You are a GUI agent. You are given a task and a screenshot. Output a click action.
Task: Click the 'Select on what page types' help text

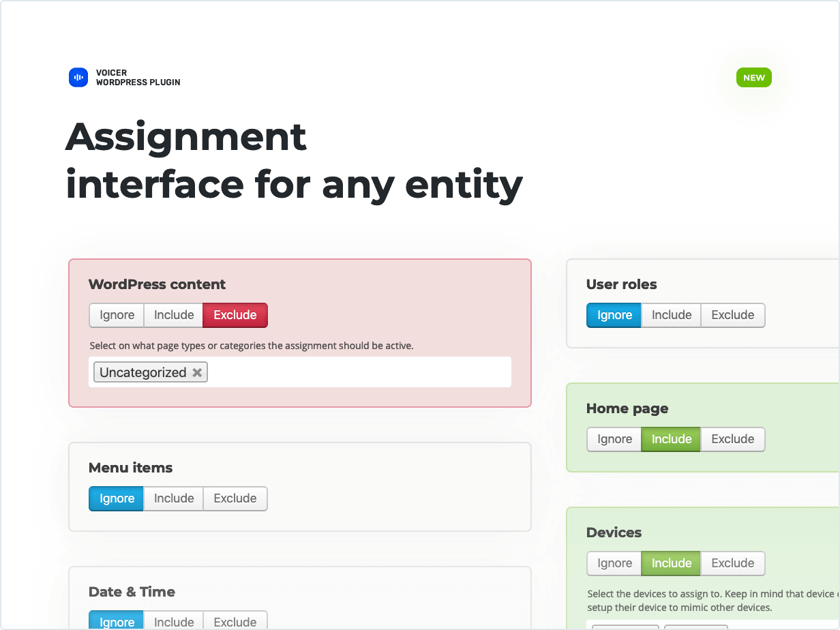coord(252,346)
